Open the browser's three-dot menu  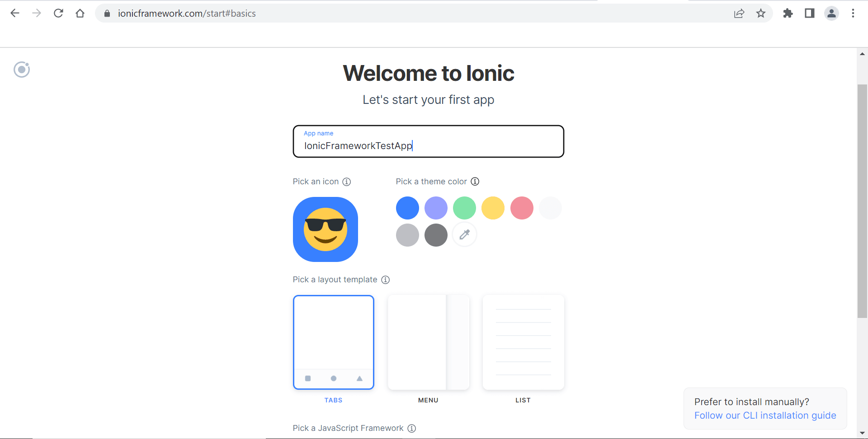(854, 13)
